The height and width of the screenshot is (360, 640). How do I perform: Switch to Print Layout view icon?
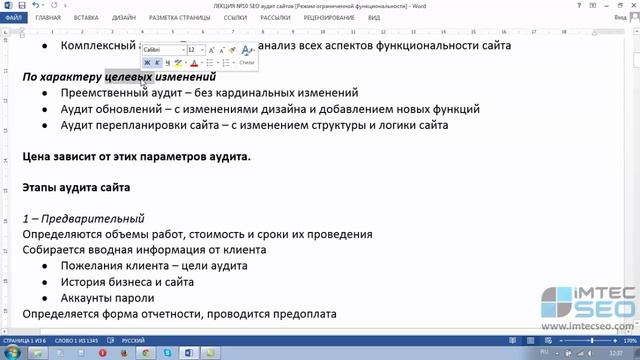[530, 340]
